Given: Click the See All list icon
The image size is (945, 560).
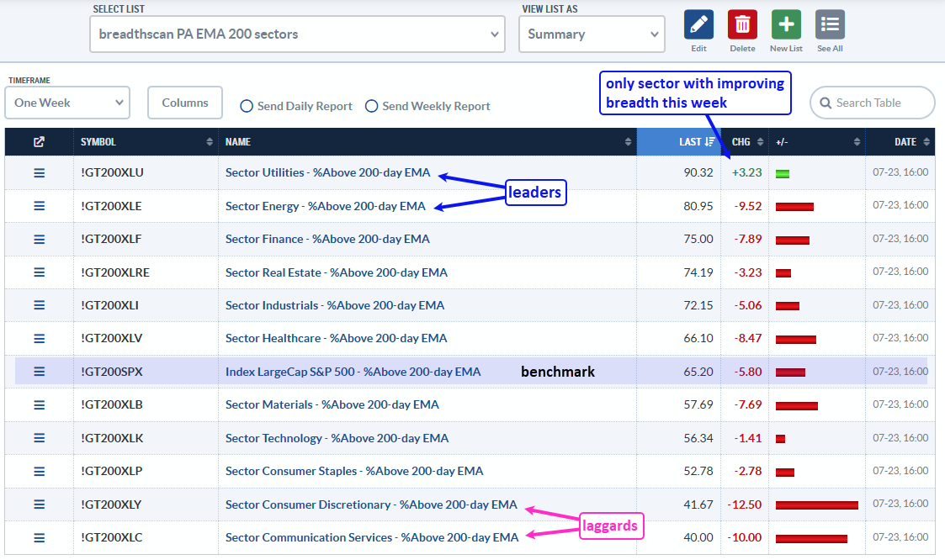Looking at the screenshot, I should [830, 24].
